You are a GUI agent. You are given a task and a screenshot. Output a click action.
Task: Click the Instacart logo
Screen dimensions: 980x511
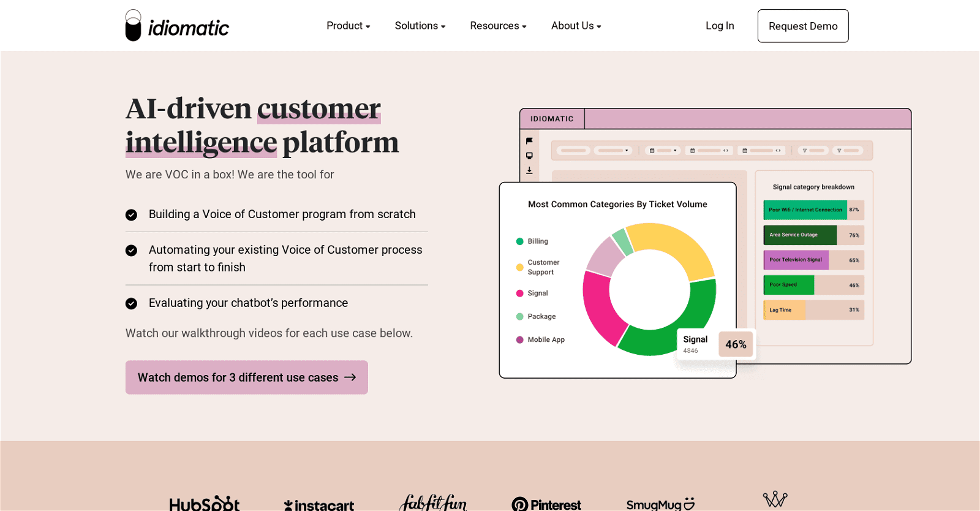tap(318, 505)
